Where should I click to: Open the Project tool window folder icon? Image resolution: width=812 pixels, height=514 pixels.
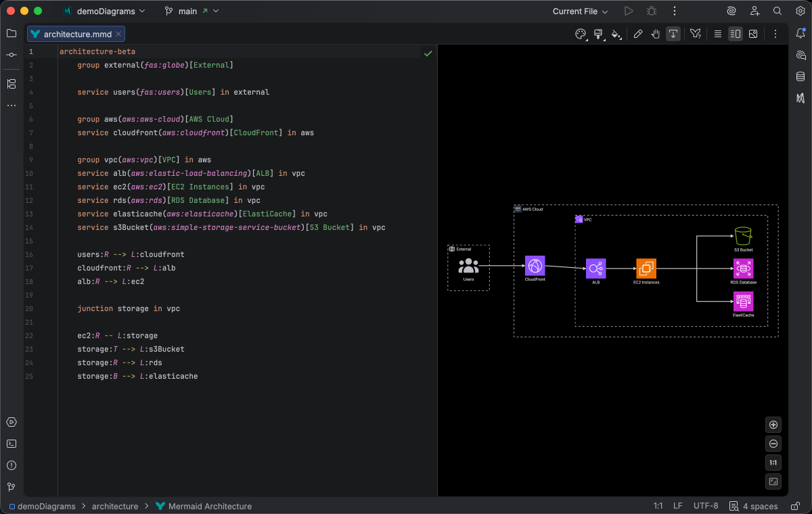click(12, 33)
